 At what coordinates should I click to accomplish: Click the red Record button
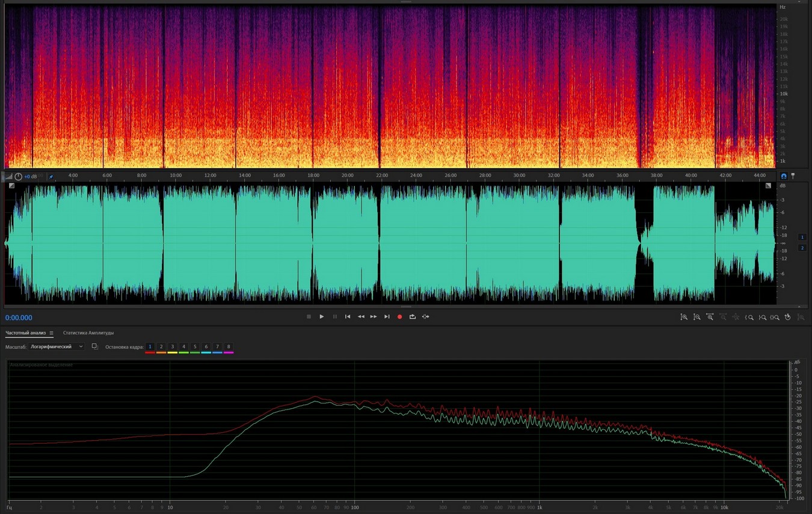pyautogui.click(x=399, y=317)
